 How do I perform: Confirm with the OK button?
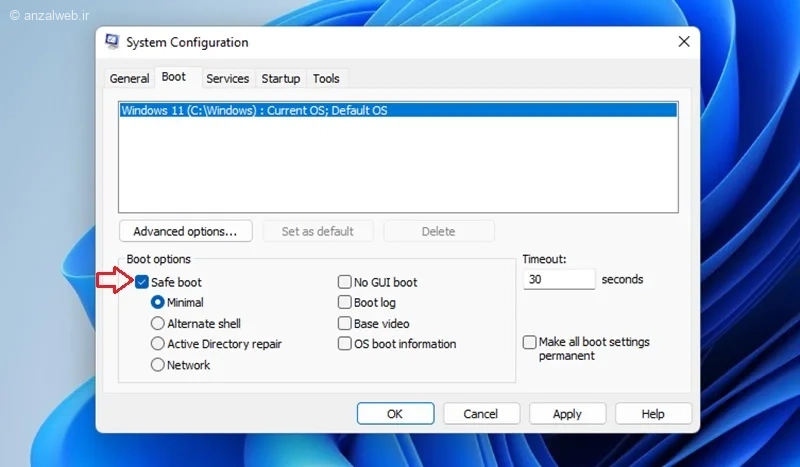click(x=395, y=413)
